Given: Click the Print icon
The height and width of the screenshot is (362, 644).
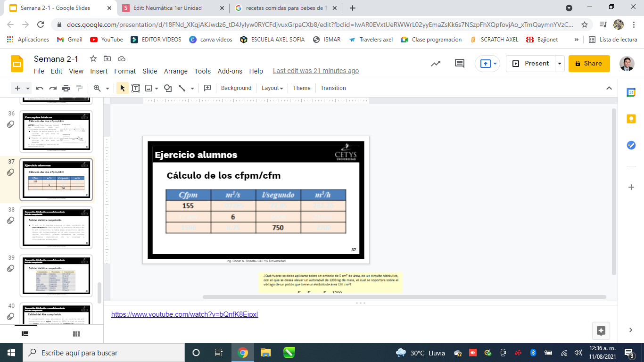Looking at the screenshot, I should point(66,88).
